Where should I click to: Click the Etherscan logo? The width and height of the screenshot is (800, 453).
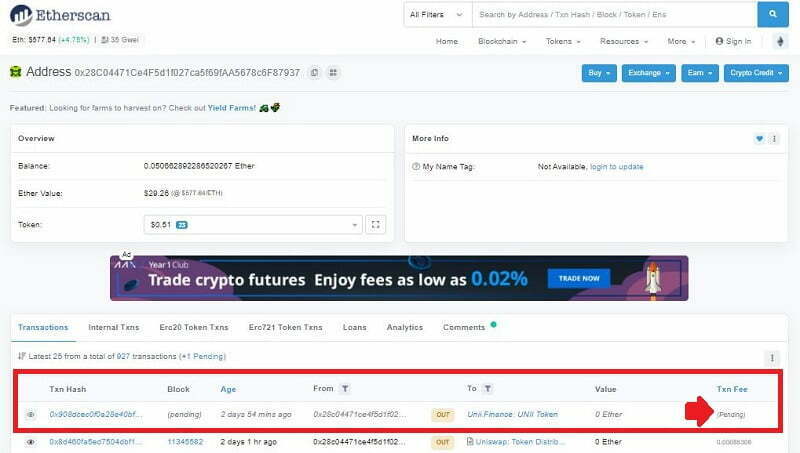(x=60, y=15)
